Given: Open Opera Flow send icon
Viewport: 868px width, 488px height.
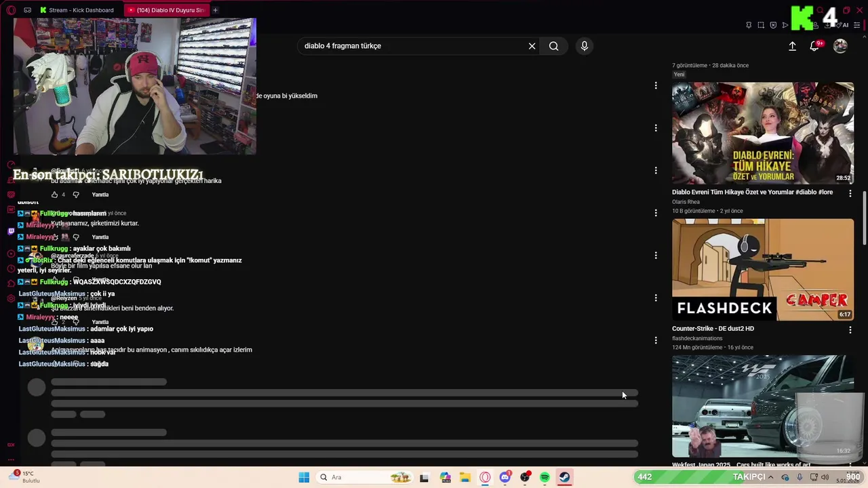Looking at the screenshot, I should pyautogui.click(x=785, y=25).
